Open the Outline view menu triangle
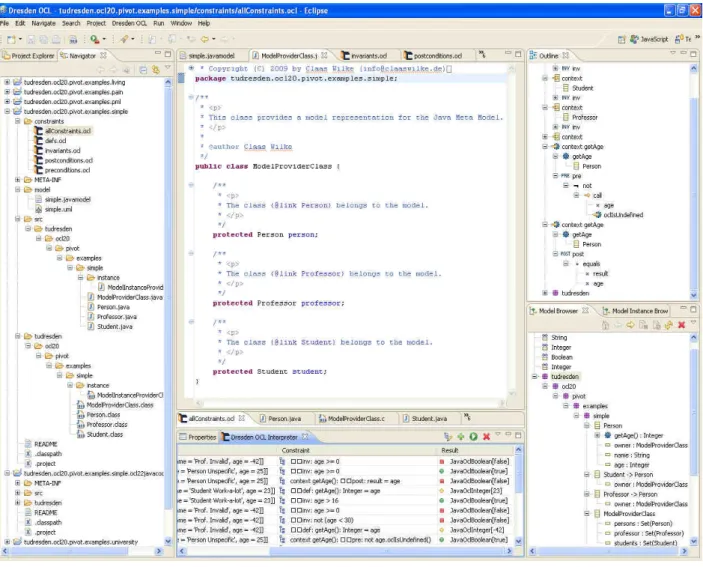The height and width of the screenshot is (567, 703). [673, 53]
